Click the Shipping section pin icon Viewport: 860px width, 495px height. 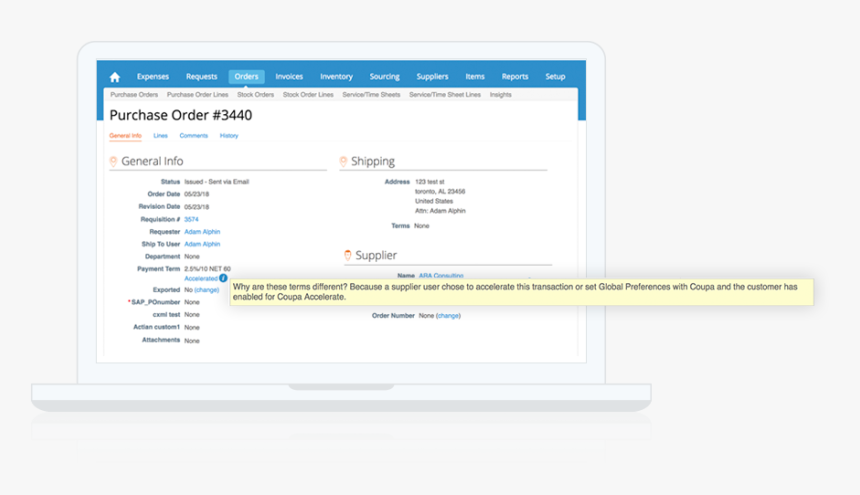pyautogui.click(x=343, y=161)
